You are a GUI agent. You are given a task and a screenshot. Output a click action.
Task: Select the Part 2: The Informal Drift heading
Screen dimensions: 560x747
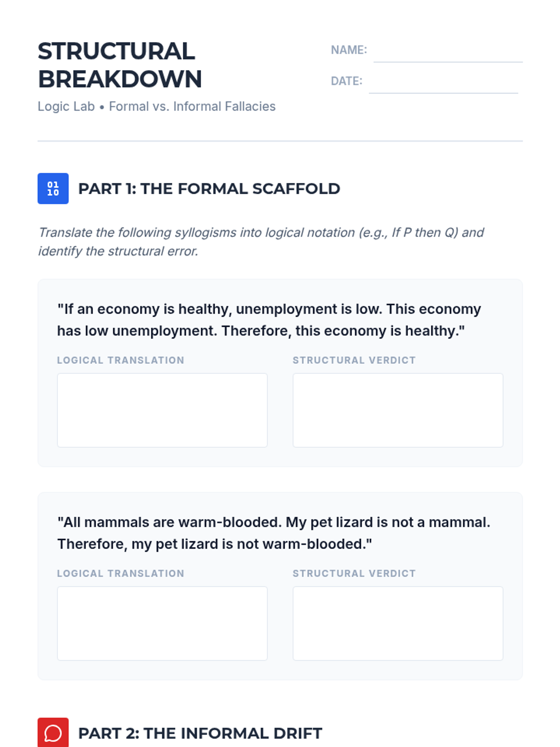[200, 733]
